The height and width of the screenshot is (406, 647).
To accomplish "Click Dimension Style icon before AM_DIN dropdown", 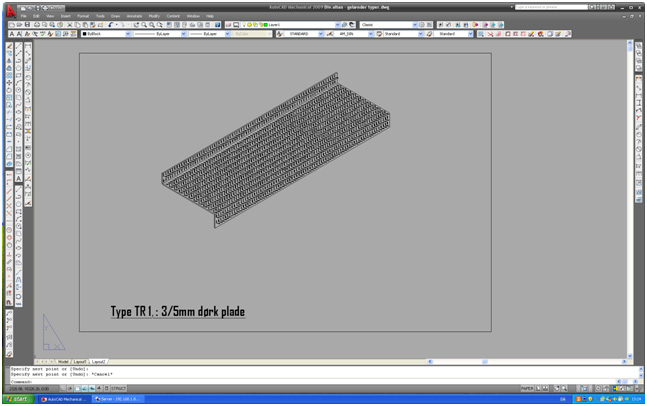I will tap(330, 34).
